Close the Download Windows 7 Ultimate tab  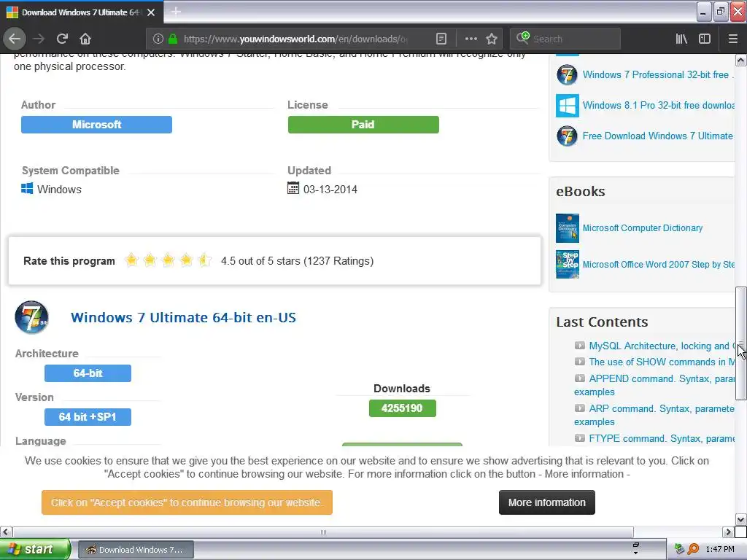[x=151, y=12]
